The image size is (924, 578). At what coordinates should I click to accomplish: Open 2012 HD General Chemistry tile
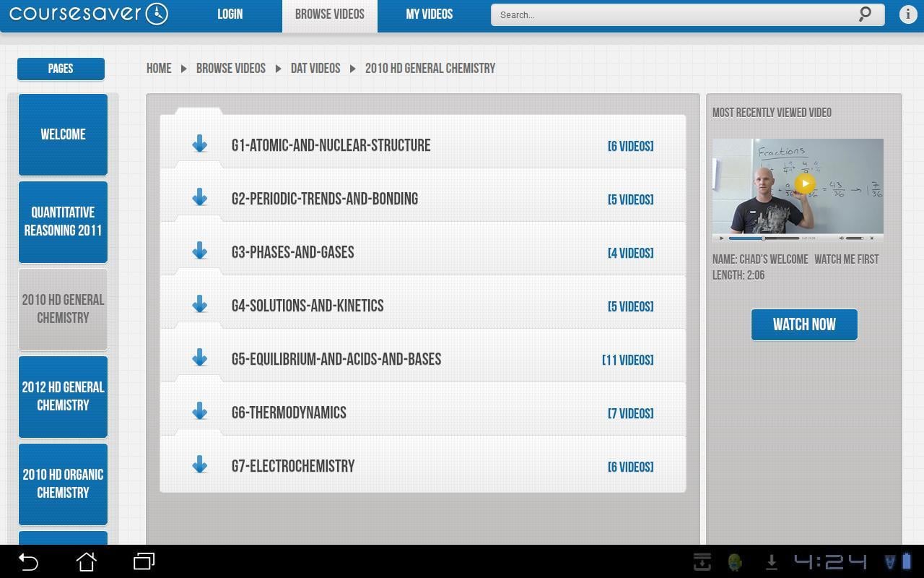[63, 397]
